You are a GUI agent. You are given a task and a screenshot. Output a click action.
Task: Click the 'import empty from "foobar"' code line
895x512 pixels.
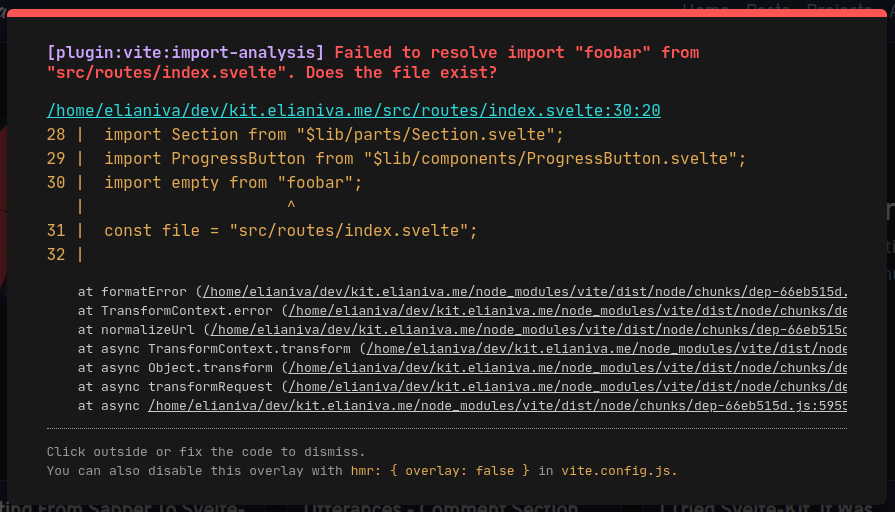point(232,183)
